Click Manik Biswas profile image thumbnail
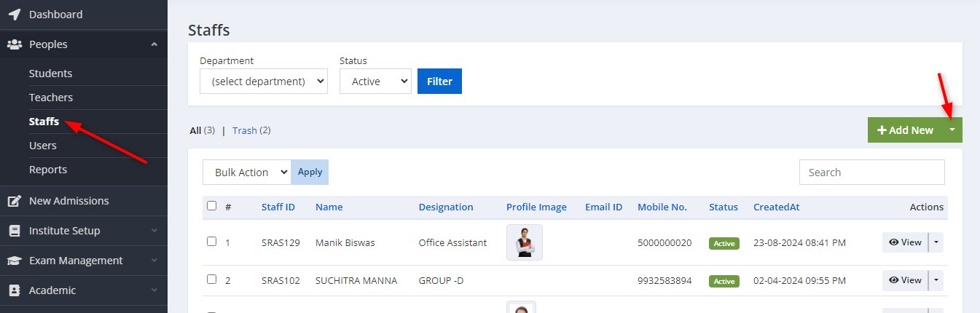 tap(525, 242)
